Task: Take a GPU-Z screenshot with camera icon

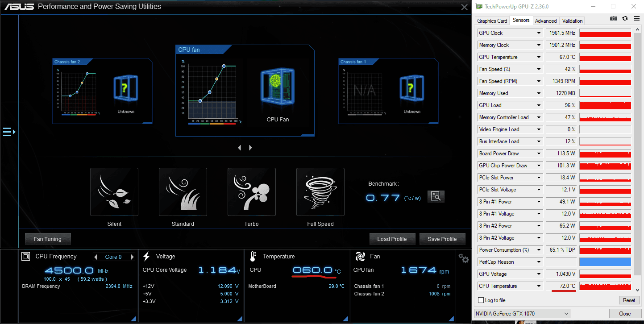Action: point(614,18)
